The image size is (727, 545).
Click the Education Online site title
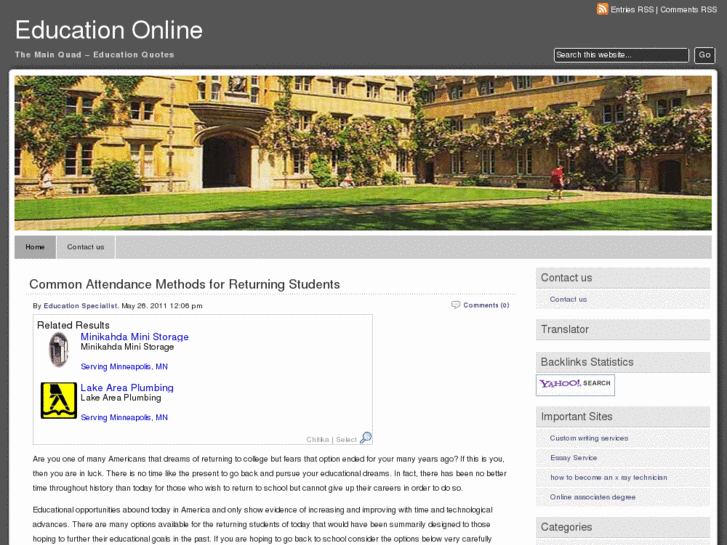click(x=109, y=30)
